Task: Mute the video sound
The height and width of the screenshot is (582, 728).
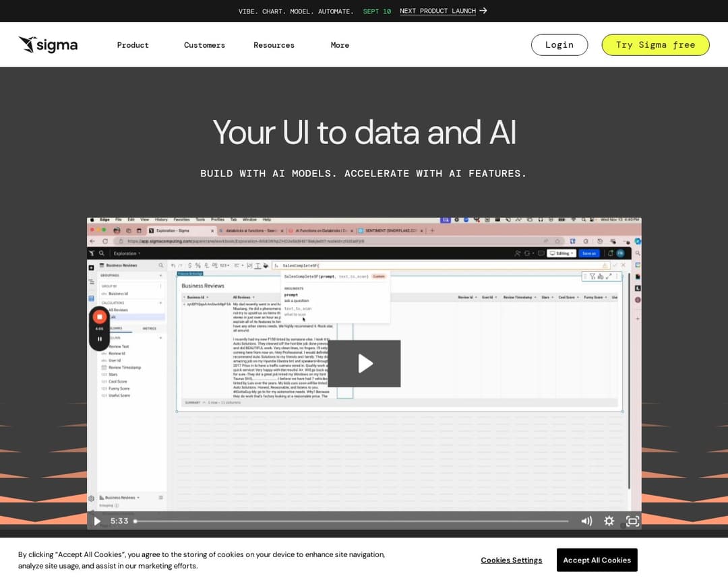Action: [x=586, y=521]
